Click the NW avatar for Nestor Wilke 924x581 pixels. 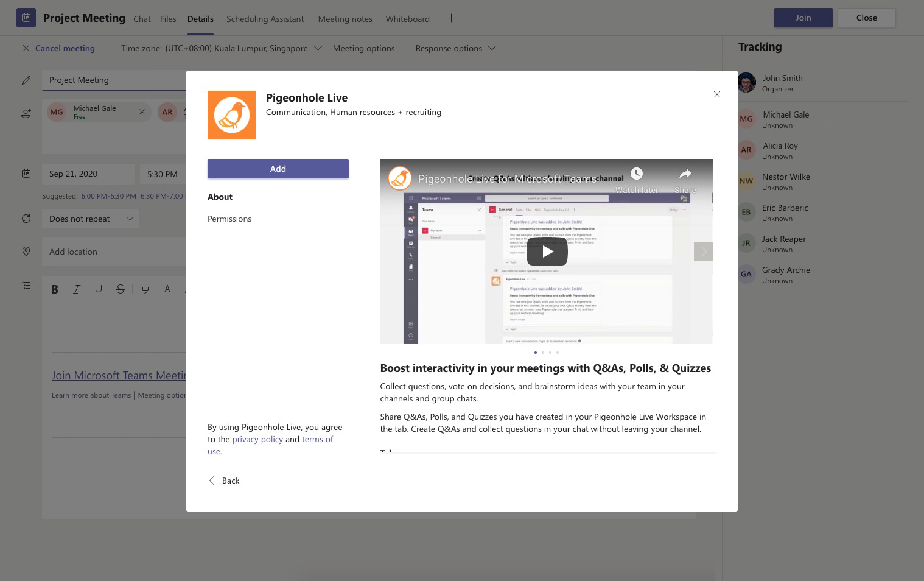tap(746, 181)
